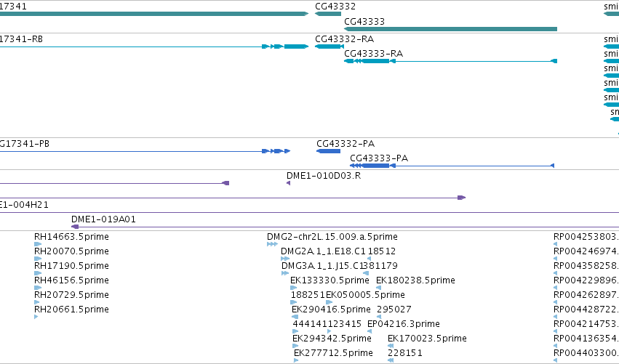Viewport: 619px width, 364px height.
Task: Select RH20070.5prime EST label
Action: tap(71, 251)
